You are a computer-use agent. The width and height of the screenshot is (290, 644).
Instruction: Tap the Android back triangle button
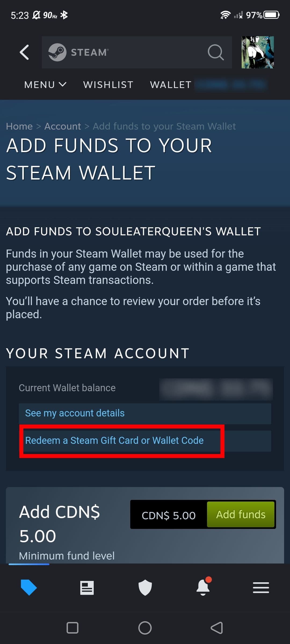[217, 628]
